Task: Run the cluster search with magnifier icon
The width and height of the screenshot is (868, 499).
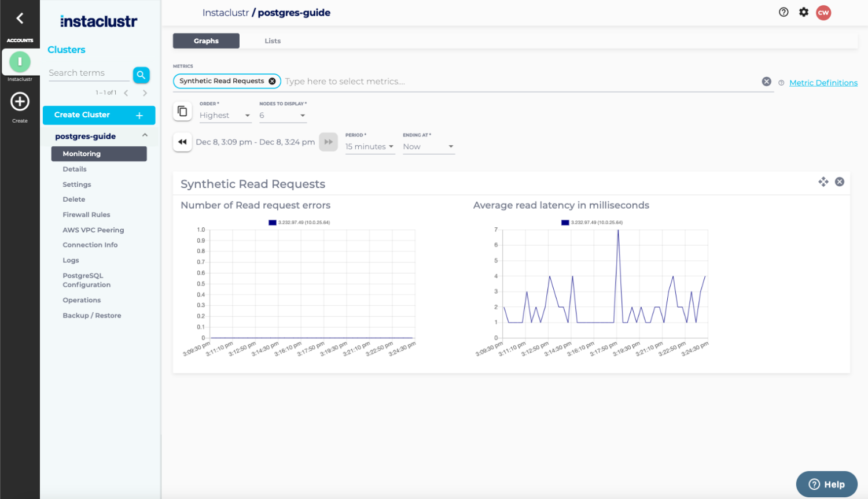Action: point(141,75)
